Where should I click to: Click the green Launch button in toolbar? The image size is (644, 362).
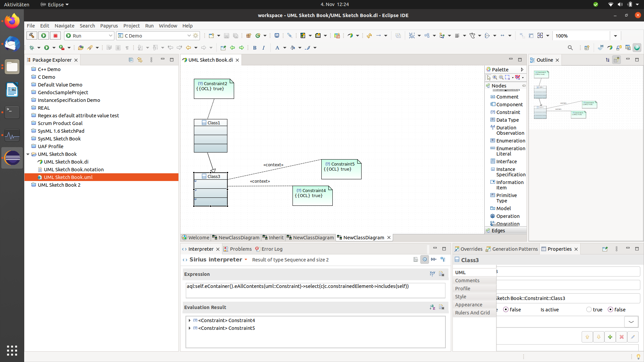(x=44, y=36)
